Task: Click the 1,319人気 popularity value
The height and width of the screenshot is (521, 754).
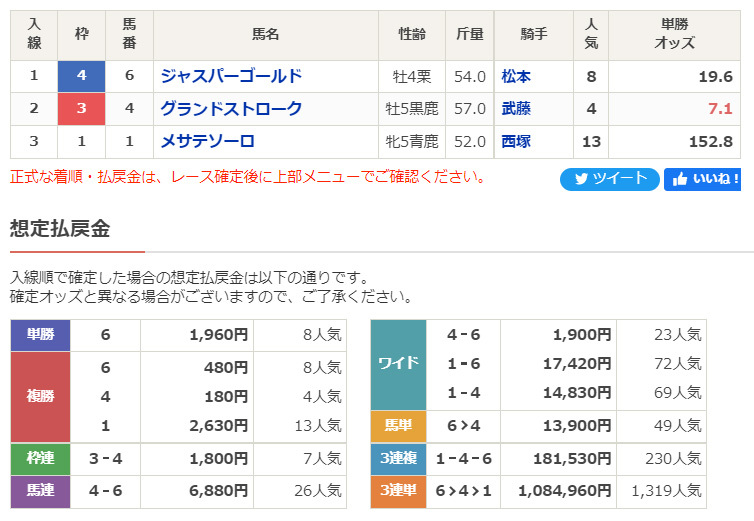Action: (666, 491)
